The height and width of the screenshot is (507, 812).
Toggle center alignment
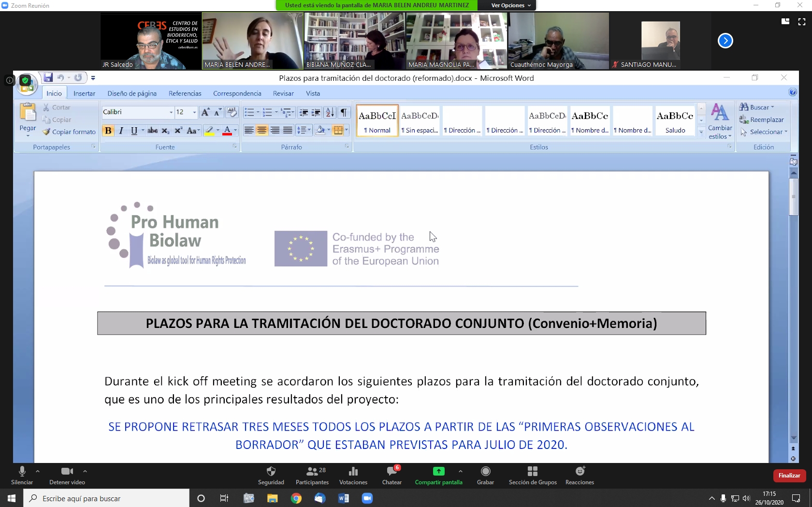[261, 130]
